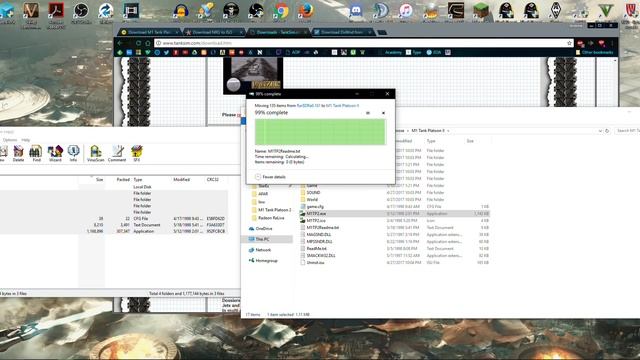Click the WinRAR Comment toolbar icon

[117, 153]
